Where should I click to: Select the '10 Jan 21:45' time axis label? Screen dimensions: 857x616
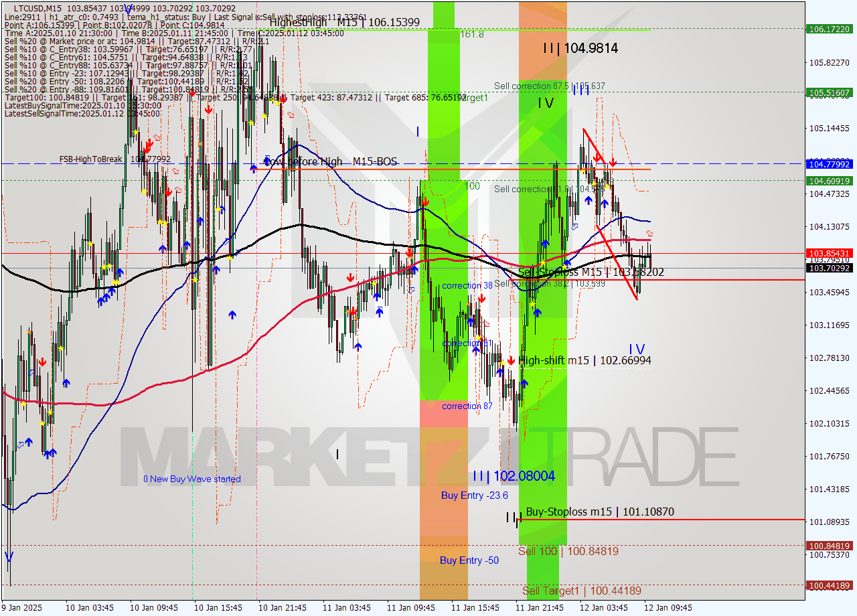click(x=283, y=608)
